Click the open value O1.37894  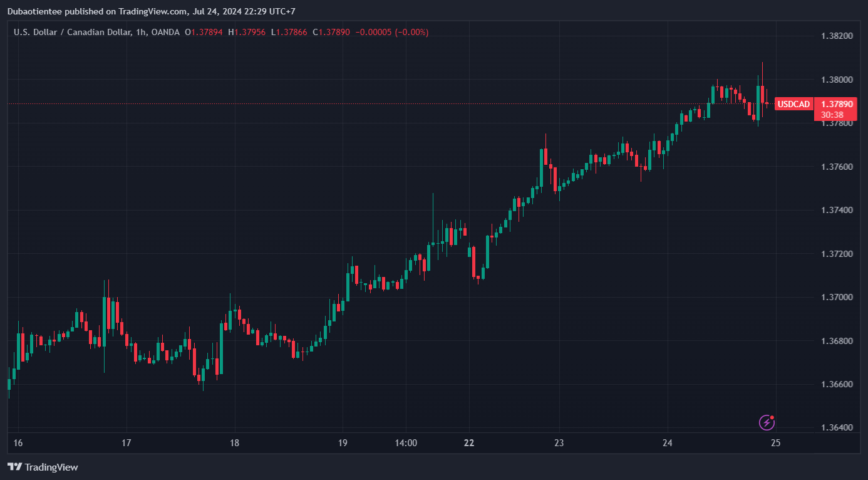(204, 32)
